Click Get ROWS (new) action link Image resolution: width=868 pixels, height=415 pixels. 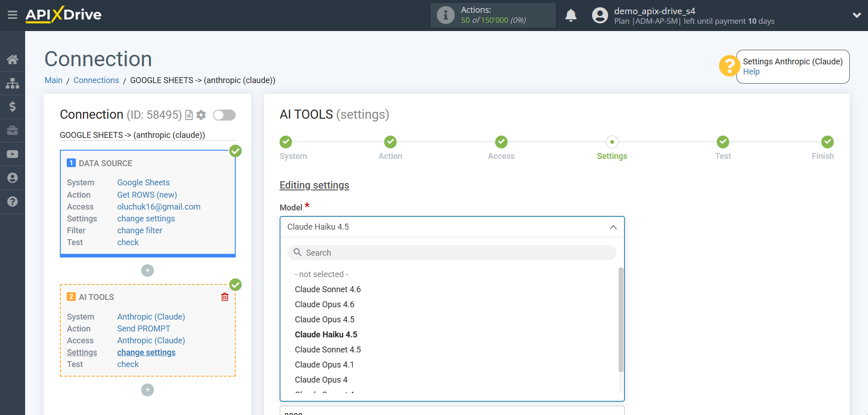point(147,195)
